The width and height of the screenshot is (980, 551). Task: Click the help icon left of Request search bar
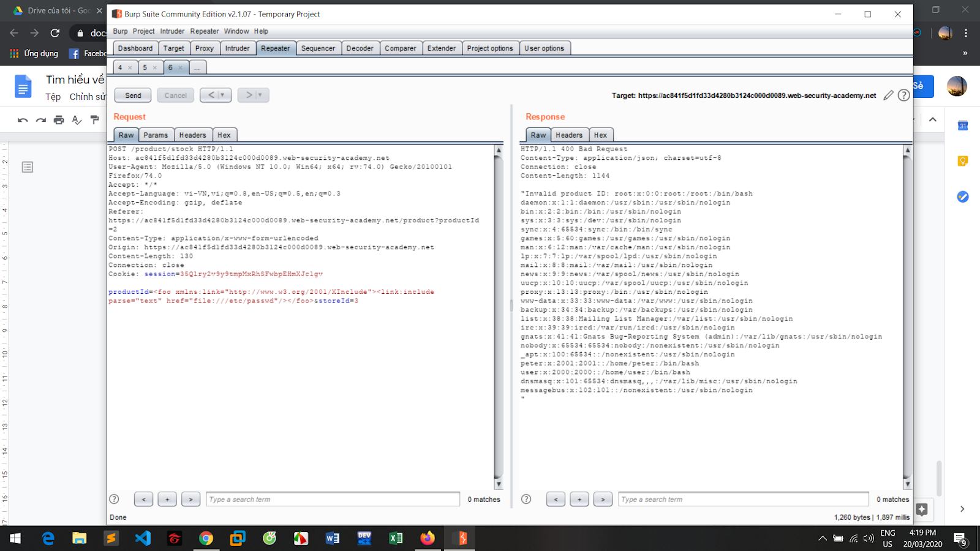pos(114,499)
